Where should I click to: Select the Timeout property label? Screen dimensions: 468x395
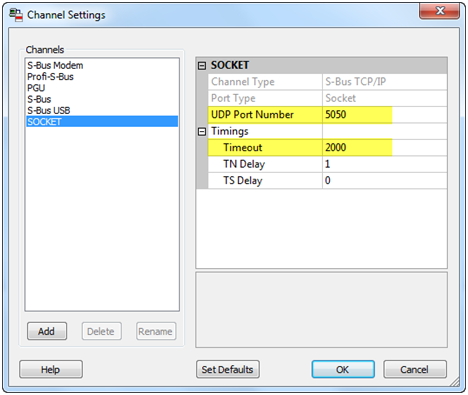coord(243,147)
